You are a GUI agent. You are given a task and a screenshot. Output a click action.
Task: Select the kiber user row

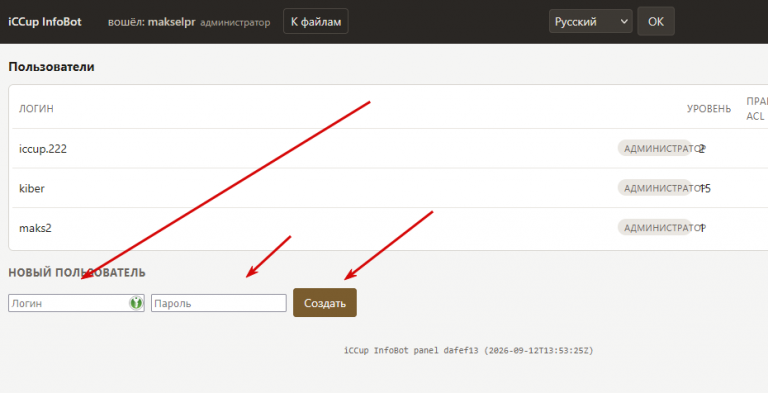(x=390, y=188)
